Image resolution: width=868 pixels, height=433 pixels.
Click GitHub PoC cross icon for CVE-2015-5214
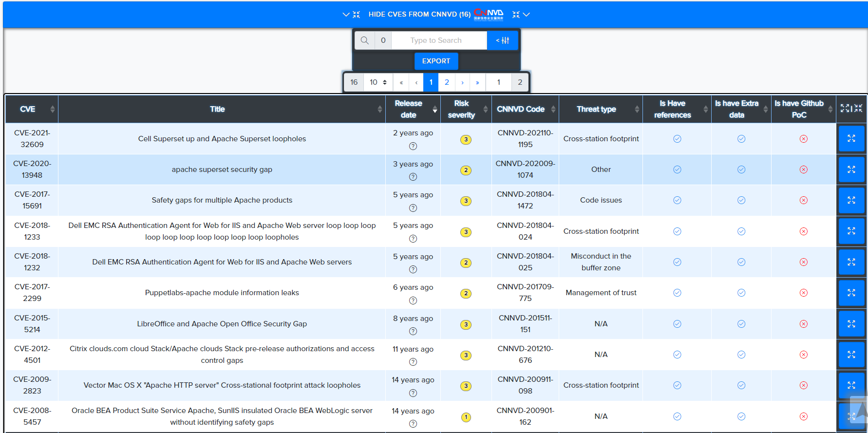(x=804, y=324)
